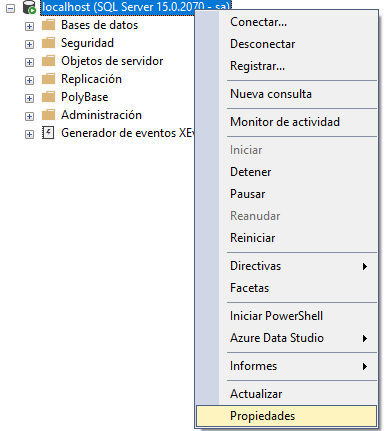Expand the Bases de datos node
Screen dimensions: 384x431
(29, 26)
